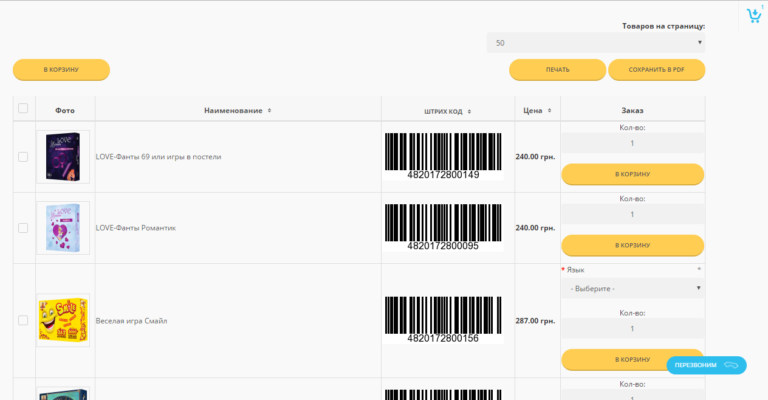
Task: Toggle select-all checkbox in table header
Action: click(x=23, y=108)
